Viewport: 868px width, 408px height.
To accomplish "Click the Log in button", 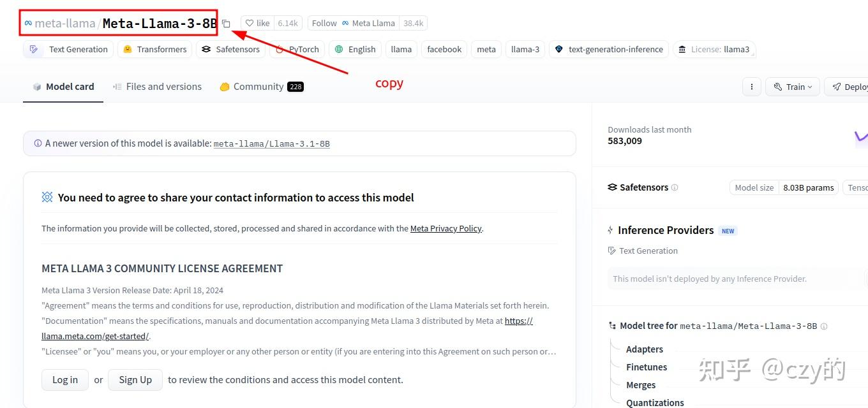I will (x=65, y=380).
